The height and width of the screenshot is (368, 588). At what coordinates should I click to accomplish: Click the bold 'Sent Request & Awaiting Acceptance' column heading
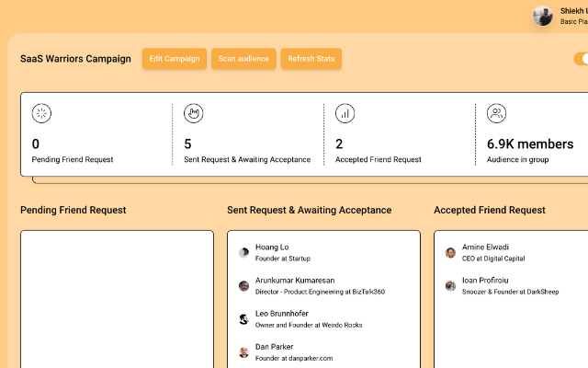tap(309, 211)
